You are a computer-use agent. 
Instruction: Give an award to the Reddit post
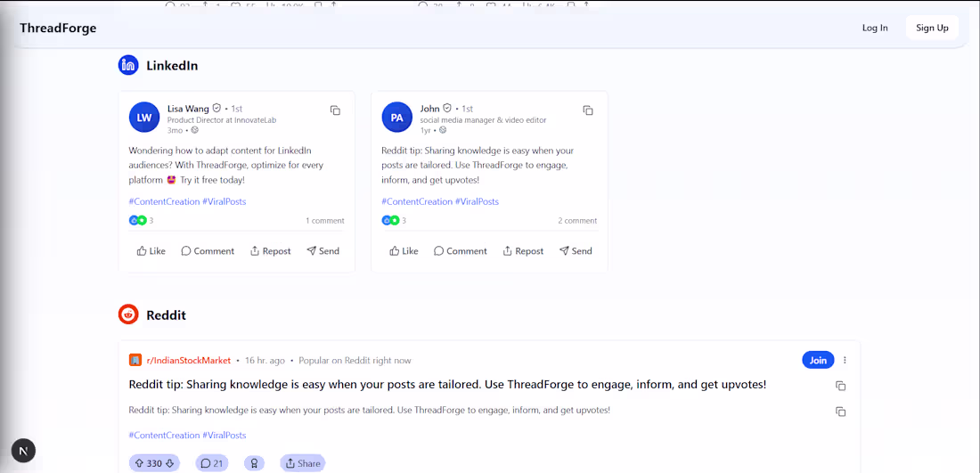coord(255,463)
